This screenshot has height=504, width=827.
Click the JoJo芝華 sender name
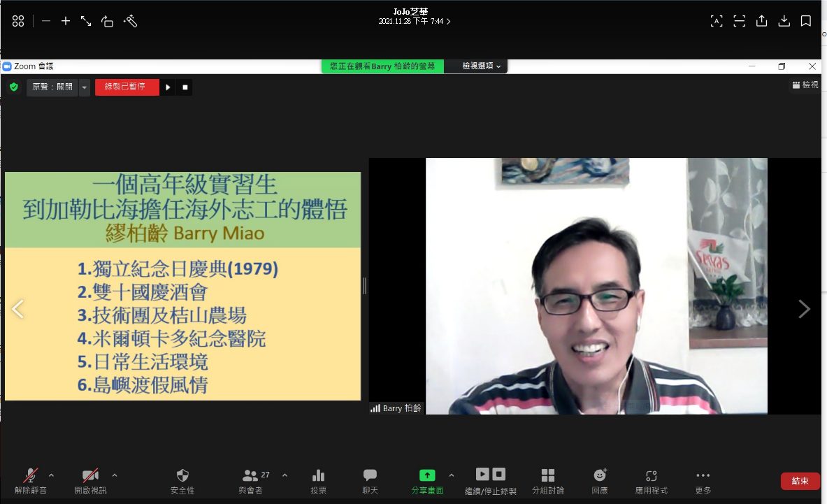pos(411,12)
